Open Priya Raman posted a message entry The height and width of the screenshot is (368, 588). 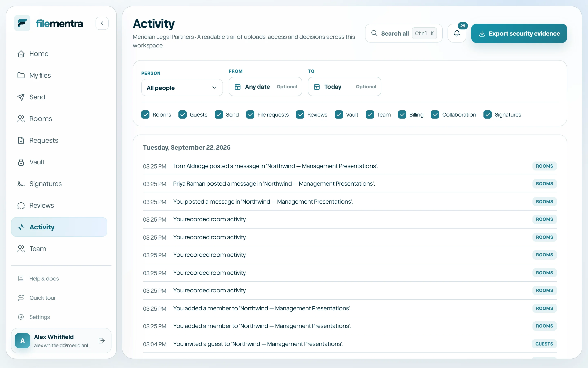coord(350,184)
